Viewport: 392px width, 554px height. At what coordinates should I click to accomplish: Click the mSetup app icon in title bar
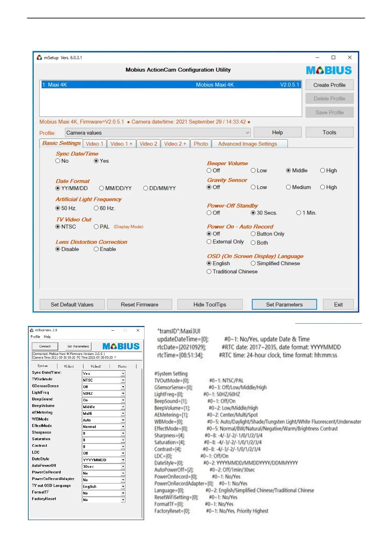pos(39,58)
